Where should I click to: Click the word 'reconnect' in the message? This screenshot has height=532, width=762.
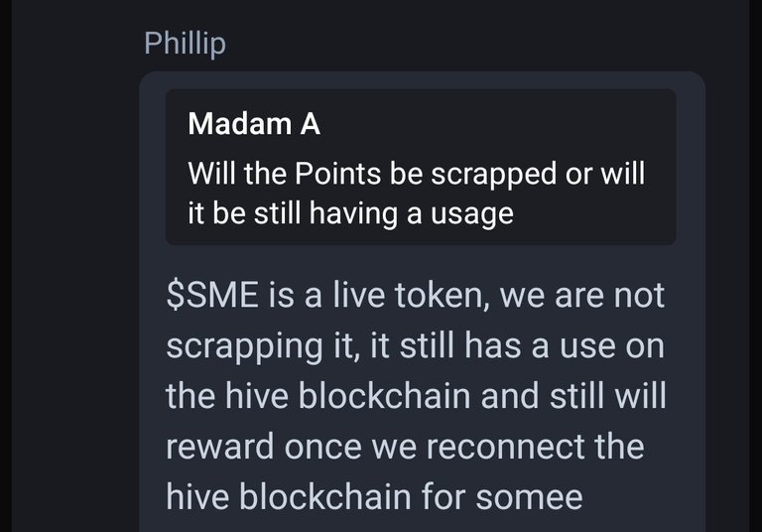(505, 447)
